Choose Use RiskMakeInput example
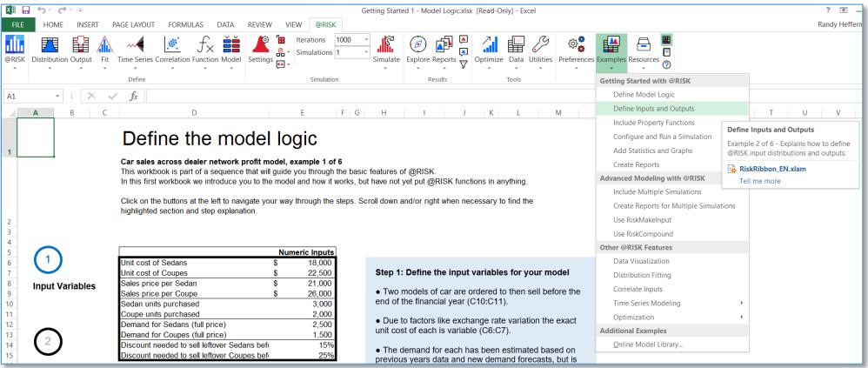The height and width of the screenshot is (368, 868). (x=671, y=220)
